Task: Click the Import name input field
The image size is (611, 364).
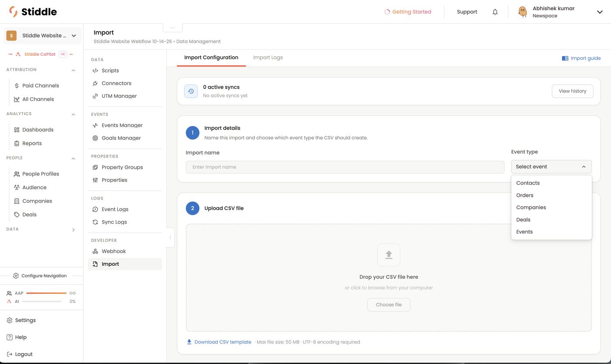Action: (x=345, y=167)
